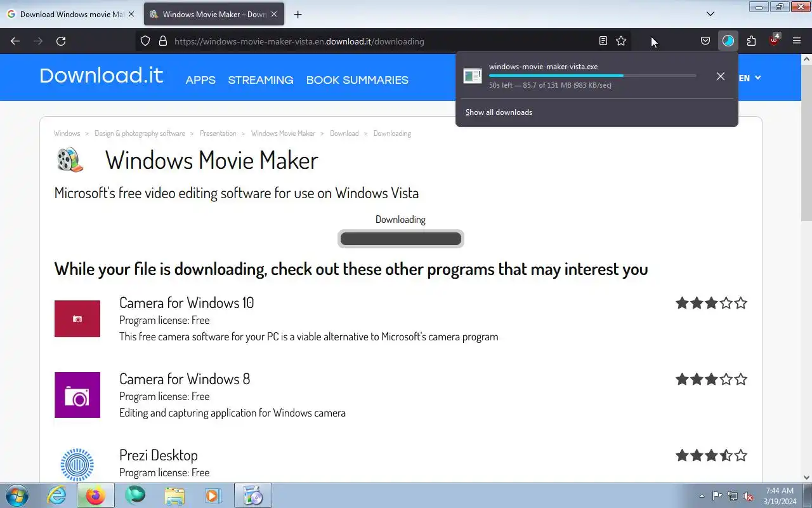Close the Windows Movie Maker tab
Image resolution: width=812 pixels, height=508 pixels.
point(274,14)
